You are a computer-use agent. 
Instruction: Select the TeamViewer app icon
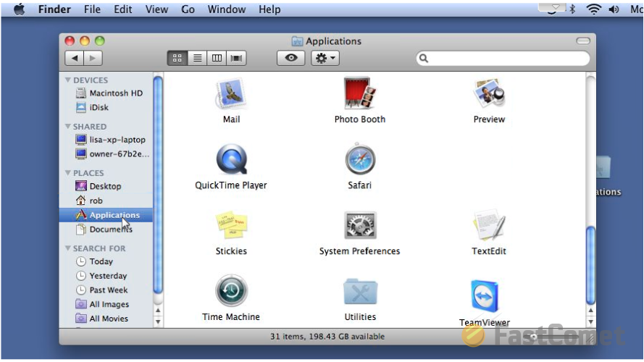(x=485, y=296)
